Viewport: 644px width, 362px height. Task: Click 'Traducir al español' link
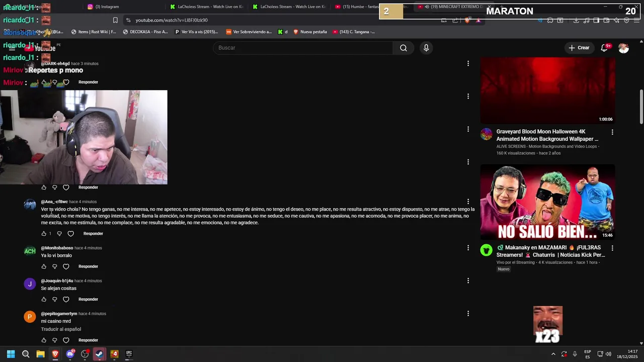tap(61, 329)
